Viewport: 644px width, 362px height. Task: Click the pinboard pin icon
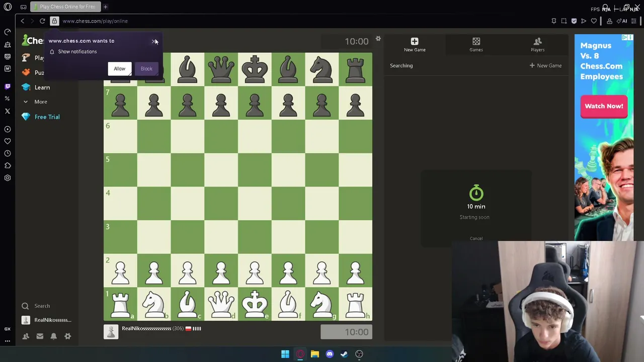554,21
